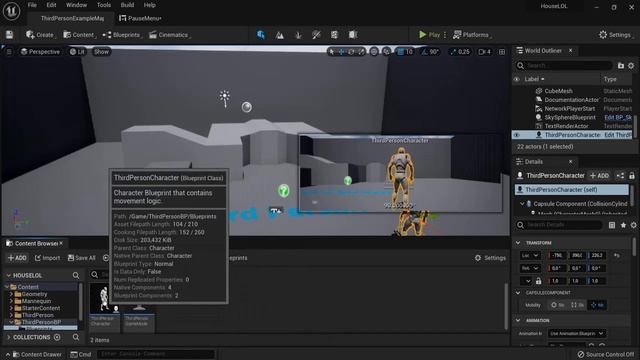Image resolution: width=640 pixels, height=360 pixels.
Task: Select the Translate (move) gizmo tool
Action: [341, 52]
